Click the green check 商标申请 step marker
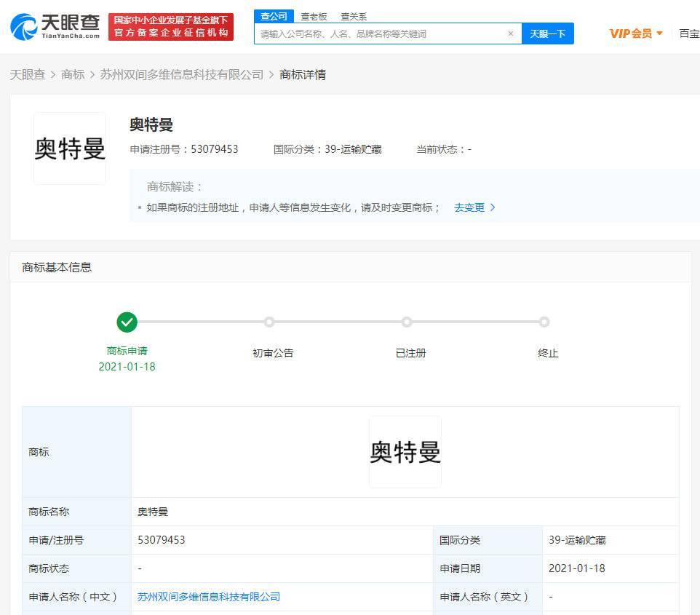The image size is (700, 615). (x=127, y=322)
